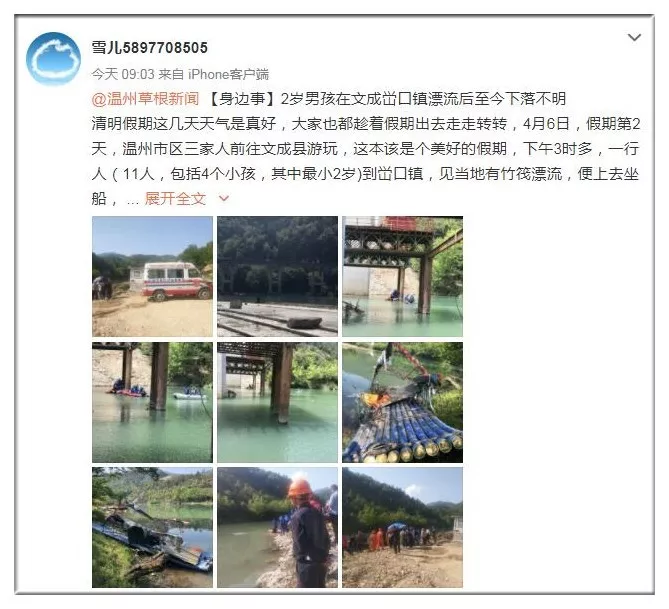This screenshot has height=609, width=669.
Task: Open the @温州草根新闻 mention link
Action: [x=145, y=99]
